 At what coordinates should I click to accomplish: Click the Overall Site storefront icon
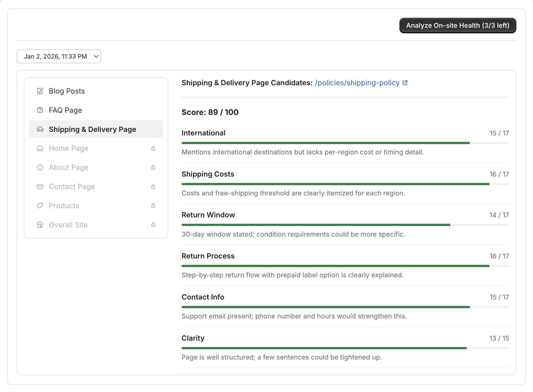[x=40, y=225]
